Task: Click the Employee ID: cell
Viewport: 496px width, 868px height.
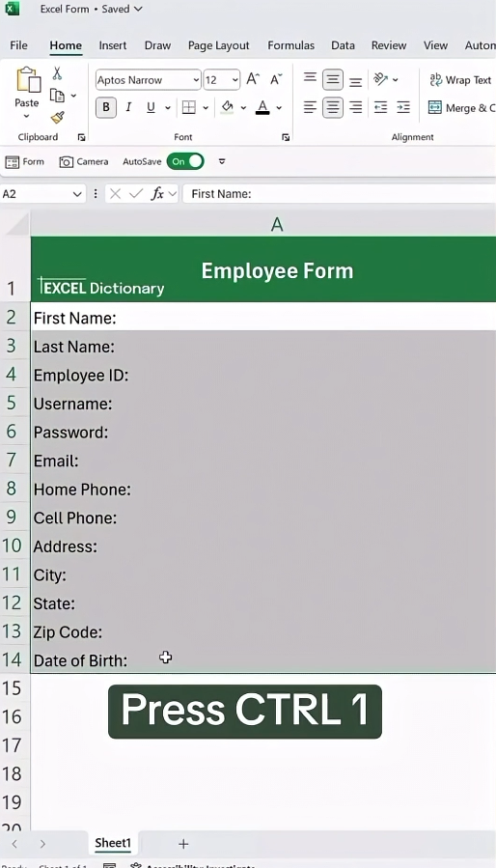Action: click(263, 376)
